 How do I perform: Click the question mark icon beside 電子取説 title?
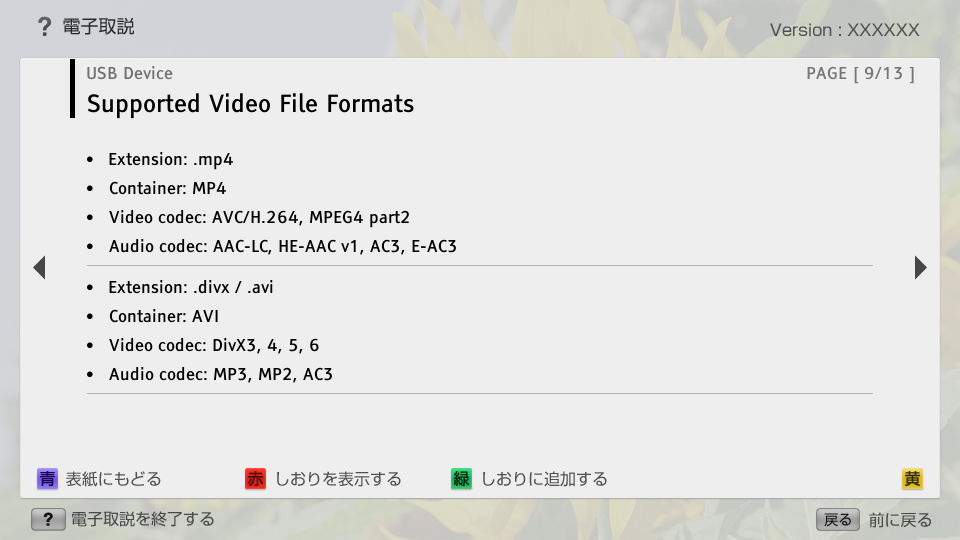[44, 27]
